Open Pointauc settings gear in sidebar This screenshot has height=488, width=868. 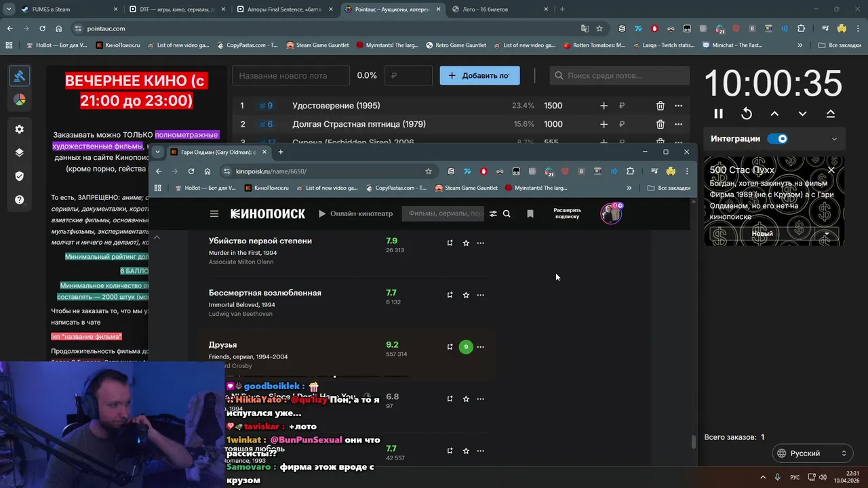19,129
